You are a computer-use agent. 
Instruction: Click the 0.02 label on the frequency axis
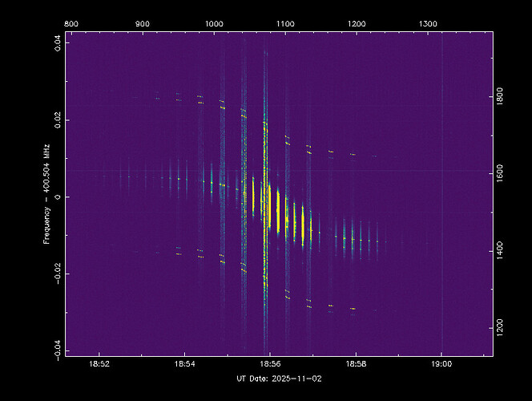coord(55,119)
